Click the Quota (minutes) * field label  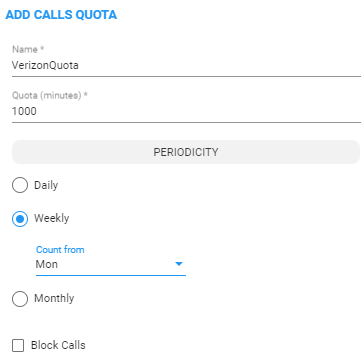click(x=50, y=96)
